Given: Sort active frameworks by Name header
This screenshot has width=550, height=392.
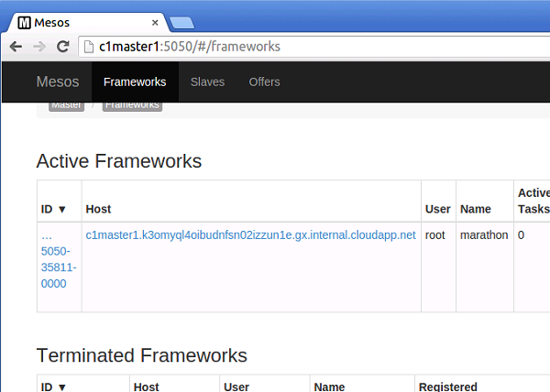Looking at the screenshot, I should (475, 209).
